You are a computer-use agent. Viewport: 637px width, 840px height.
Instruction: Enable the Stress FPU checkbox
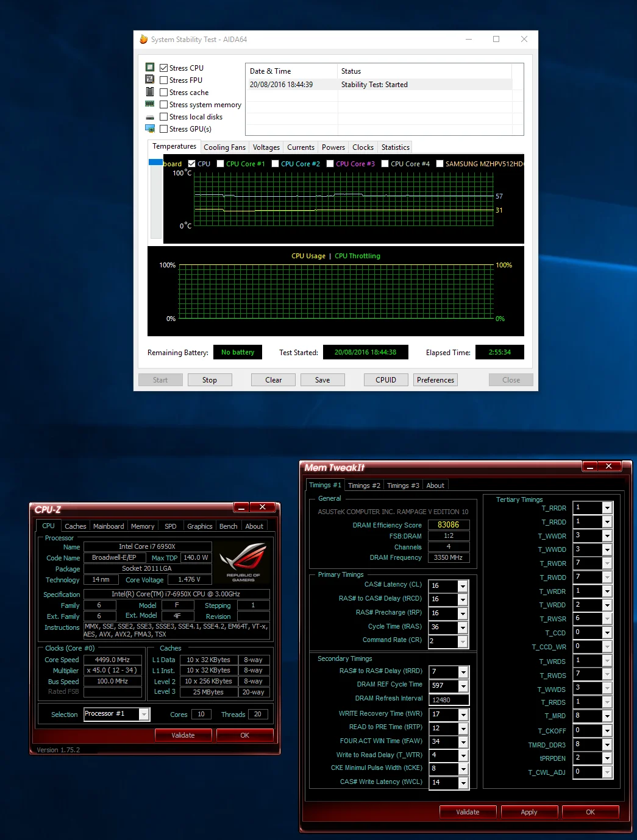click(164, 80)
